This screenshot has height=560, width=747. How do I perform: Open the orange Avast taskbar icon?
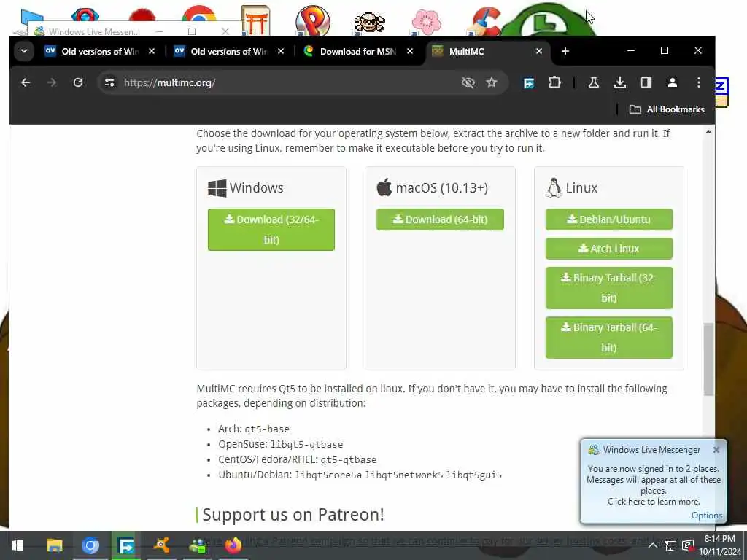point(161,545)
